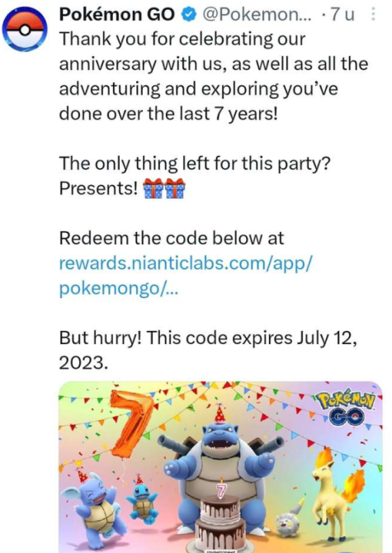
Task: Click the chocolate anniversary cake with 7 candle
Action: (219, 521)
